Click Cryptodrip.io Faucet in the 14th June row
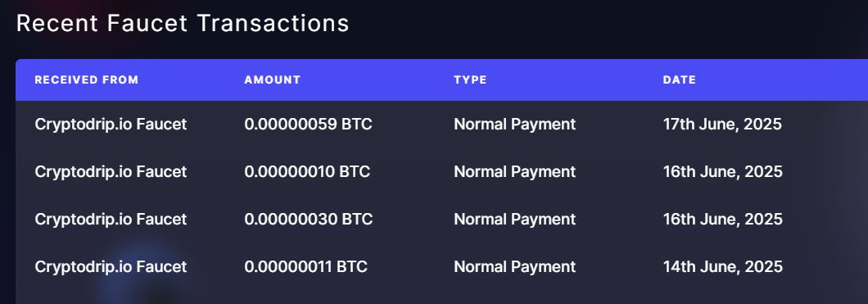 pos(111,267)
